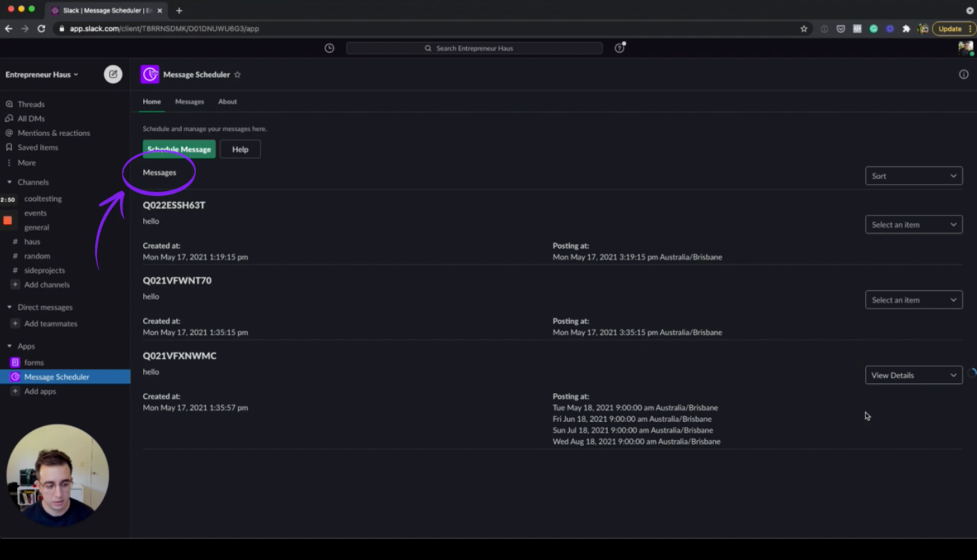Open Threads from the sidebar
The image size is (977, 560).
32,104
